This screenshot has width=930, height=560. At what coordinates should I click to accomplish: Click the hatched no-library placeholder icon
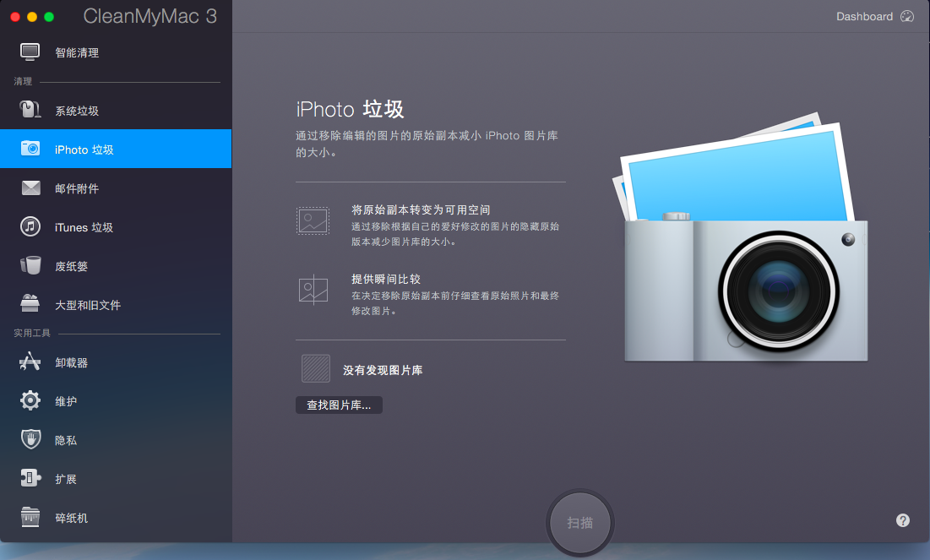click(316, 368)
